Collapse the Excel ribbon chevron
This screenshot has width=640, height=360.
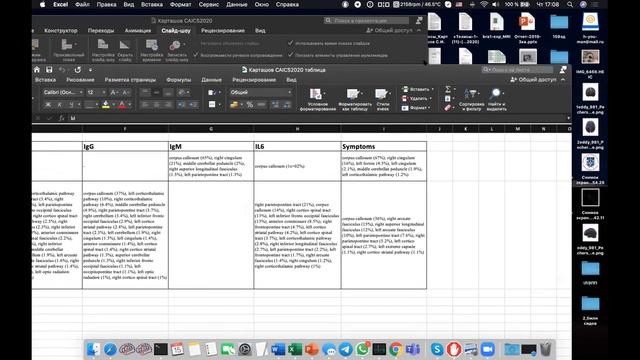(x=563, y=80)
